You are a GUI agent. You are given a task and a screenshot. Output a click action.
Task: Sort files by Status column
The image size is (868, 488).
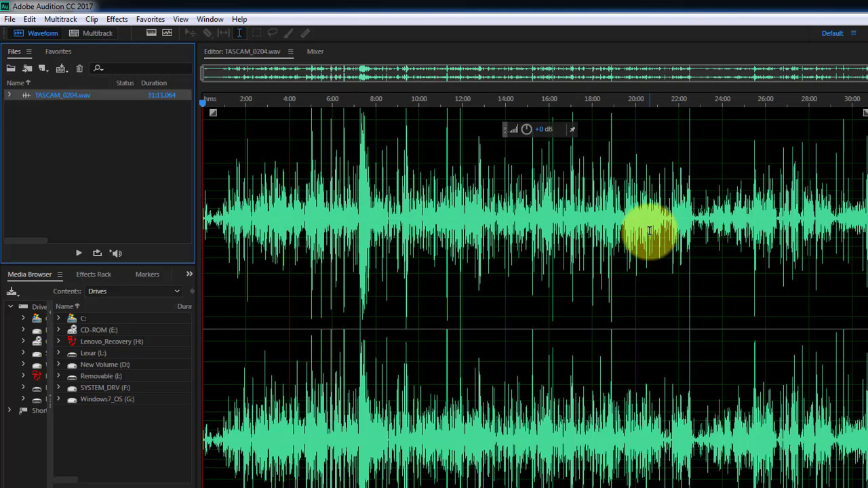pyautogui.click(x=125, y=83)
